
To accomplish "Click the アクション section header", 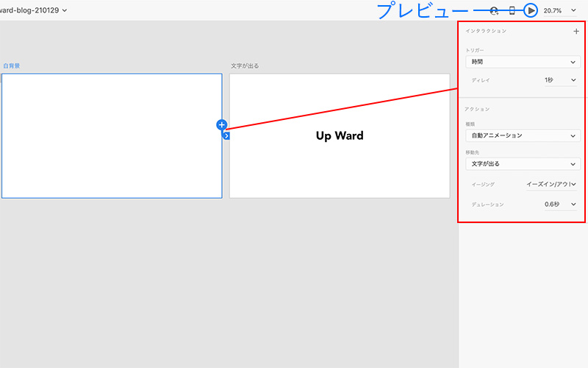I will [x=477, y=109].
